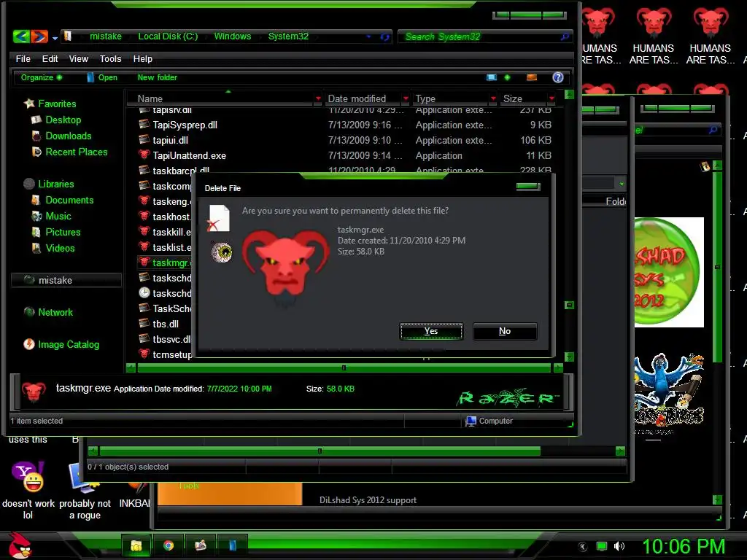The image size is (747, 560).
Task: Select Network in navigation pane
Action: coord(48,312)
